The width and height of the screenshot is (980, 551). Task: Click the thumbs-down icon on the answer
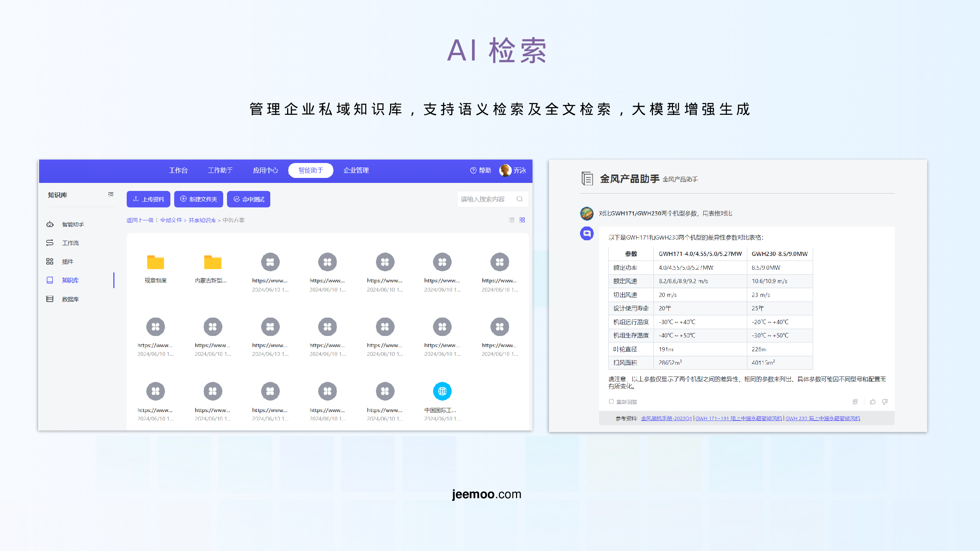coord(885,401)
